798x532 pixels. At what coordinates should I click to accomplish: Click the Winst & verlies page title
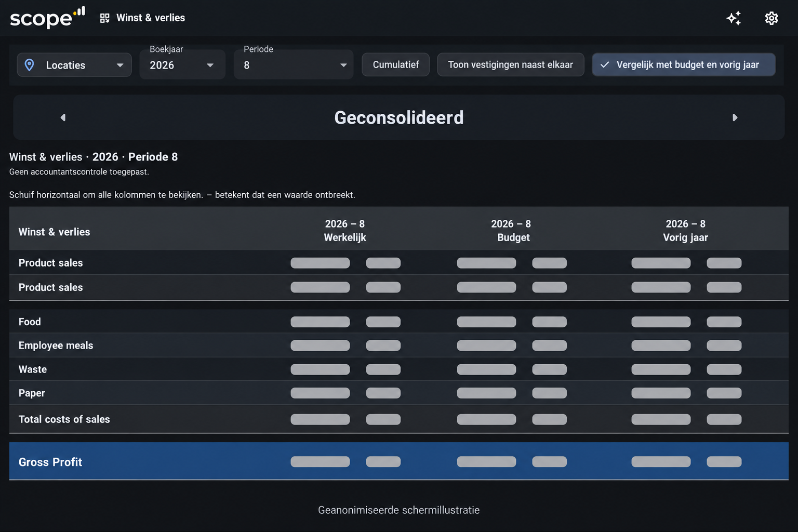point(151,18)
